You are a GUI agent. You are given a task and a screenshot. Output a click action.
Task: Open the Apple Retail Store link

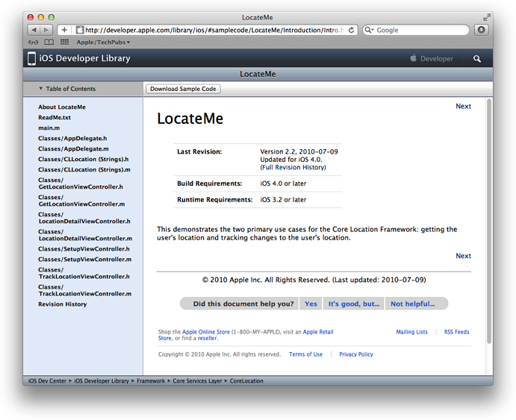coord(318,332)
